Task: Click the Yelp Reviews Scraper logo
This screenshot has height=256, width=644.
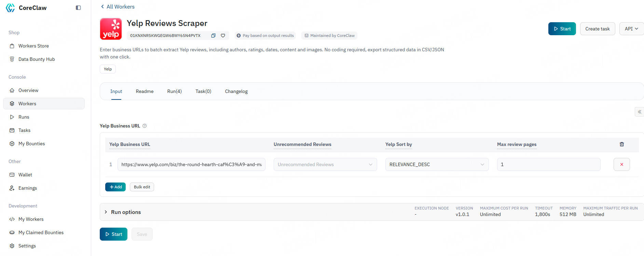Action: tap(111, 29)
